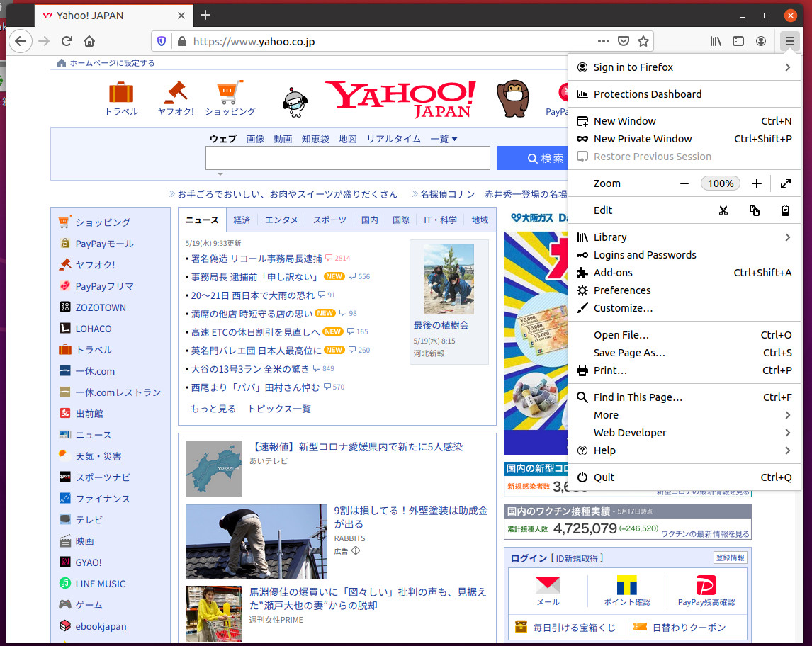Viewport: 812px width, 646px height.
Task: Focus the Yahoo search text field
Action: click(x=347, y=158)
